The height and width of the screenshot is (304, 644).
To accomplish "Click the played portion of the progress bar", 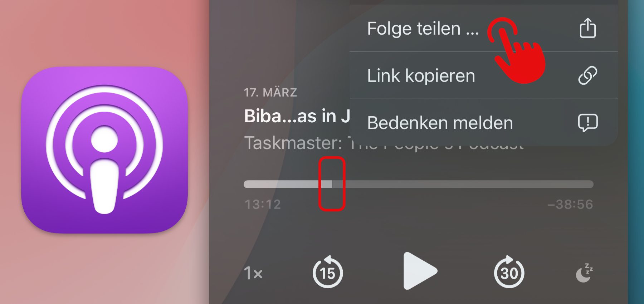I will (x=288, y=184).
